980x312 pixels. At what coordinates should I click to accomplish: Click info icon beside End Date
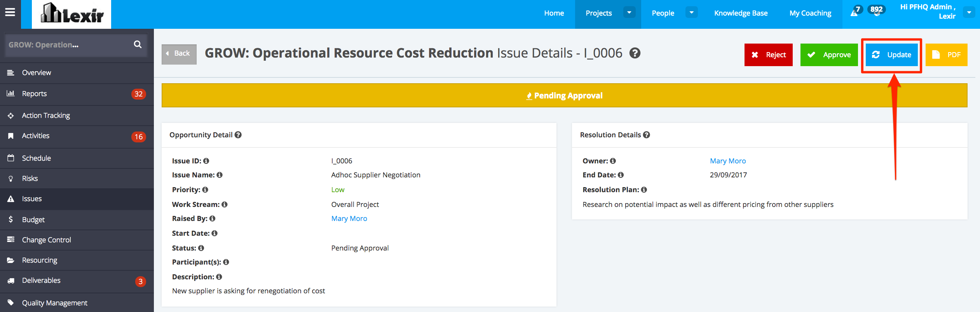point(621,175)
